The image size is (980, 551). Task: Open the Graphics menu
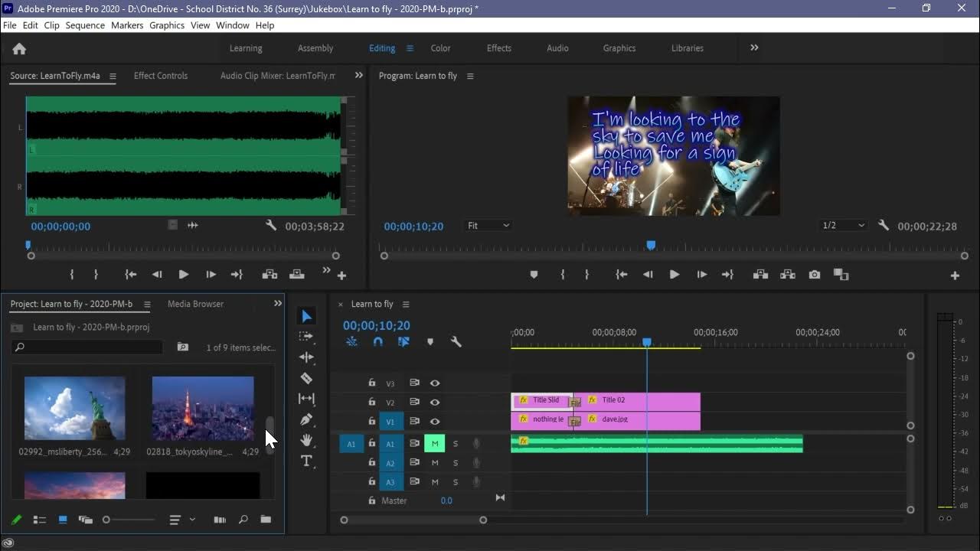click(167, 25)
